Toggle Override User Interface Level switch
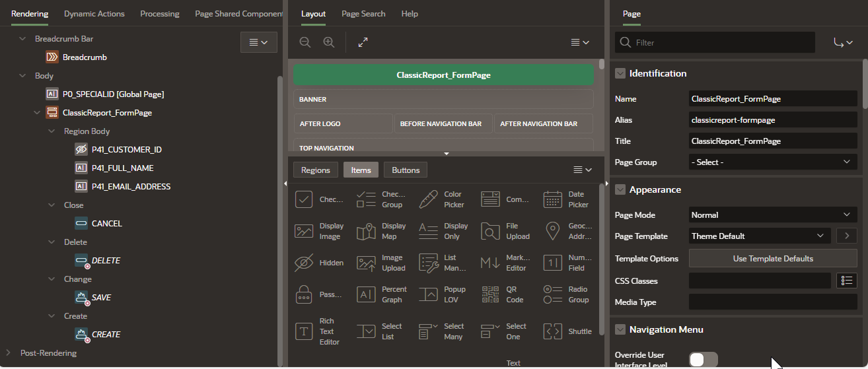Image resolution: width=868 pixels, height=369 pixels. 704,360
